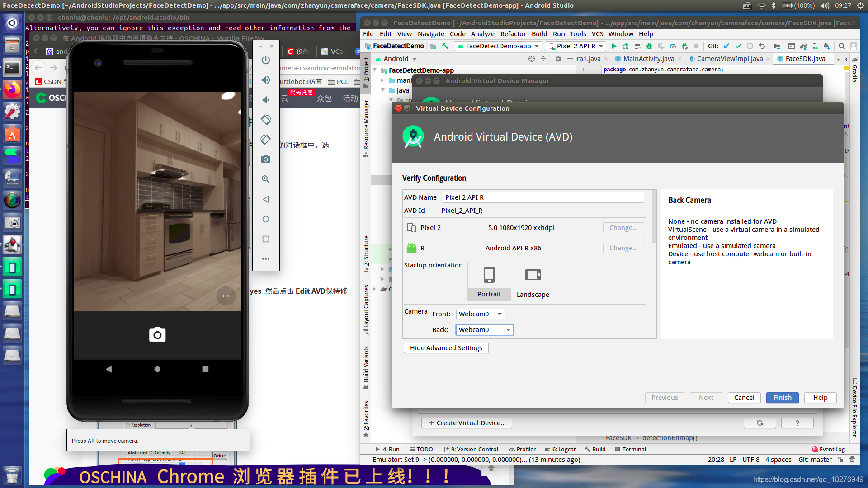Switch to the MainActivity.java tab
Screen dimensions: 868x488
648,59
